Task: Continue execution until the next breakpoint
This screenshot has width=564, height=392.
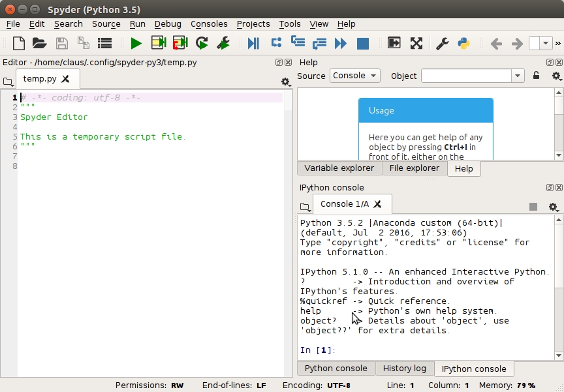Action: click(x=341, y=44)
